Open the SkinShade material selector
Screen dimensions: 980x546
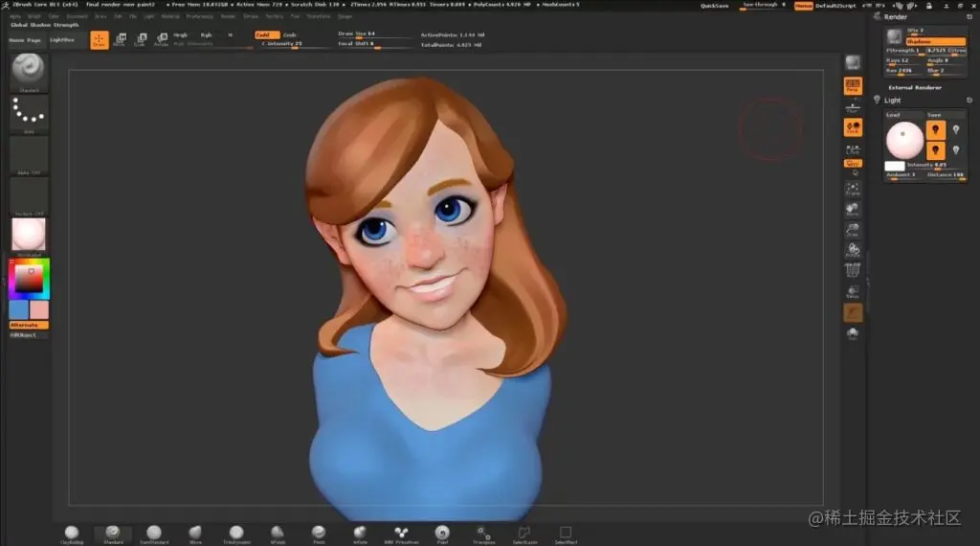tap(29, 237)
